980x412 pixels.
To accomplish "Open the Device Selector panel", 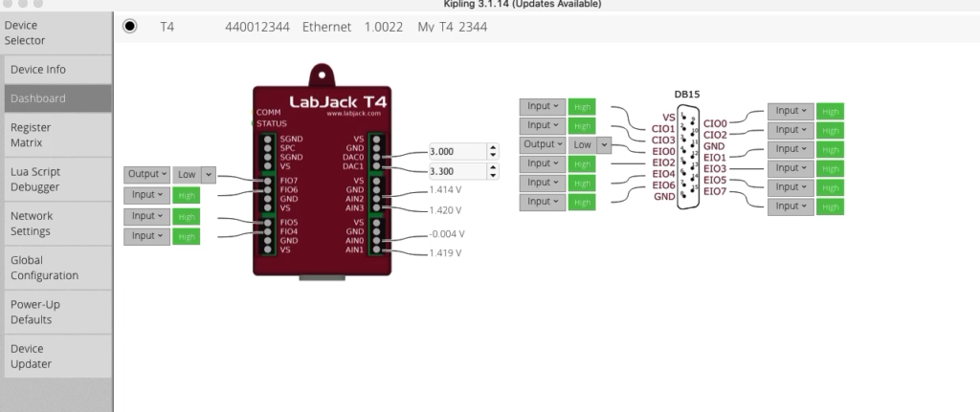I will [x=56, y=33].
